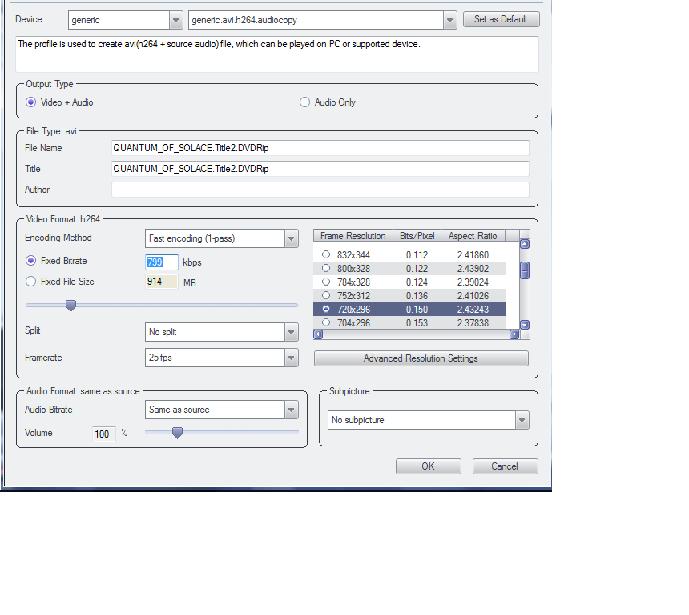Click the video bitrate slider handle
Viewport: 689px width, 615px height.
click(x=70, y=305)
